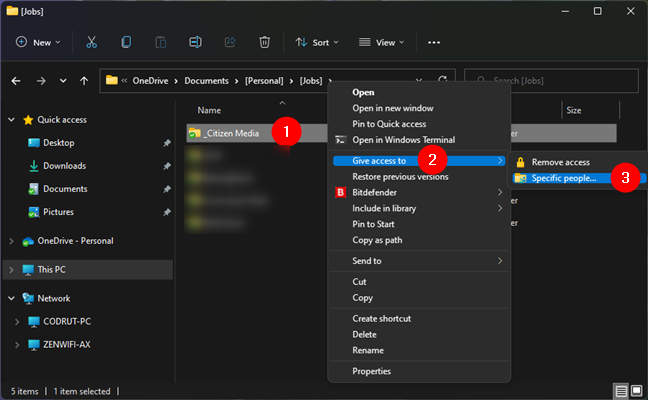Expand the This PC tree node
Viewport: 648px width, 400px height.
tap(12, 270)
